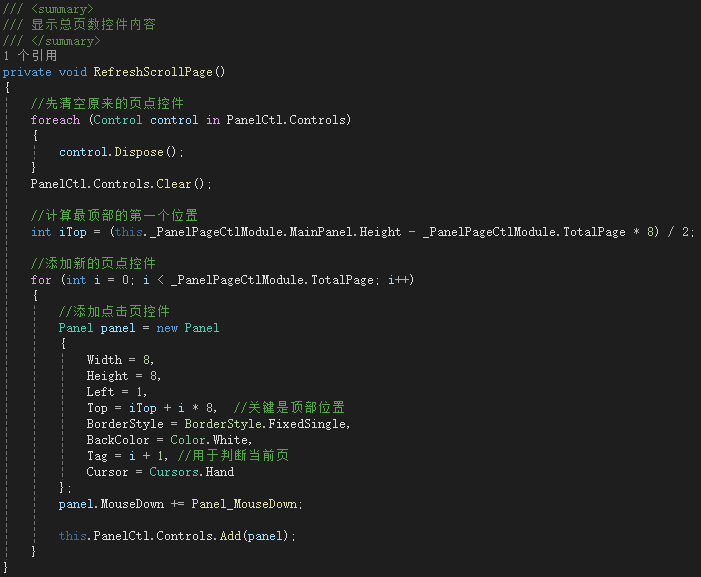Click the comment "//计算最顶部的第一个位置"
701x577 pixels.
coord(114,216)
